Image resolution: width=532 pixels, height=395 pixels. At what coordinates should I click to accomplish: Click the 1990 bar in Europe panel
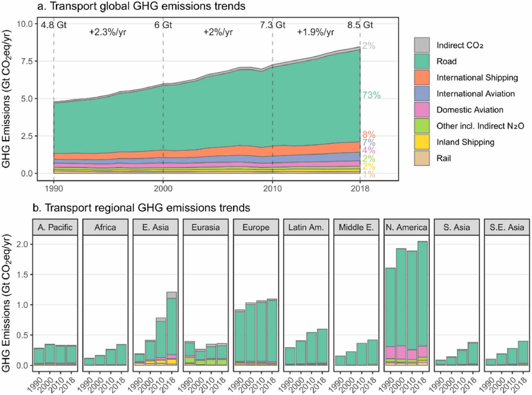[x=240, y=338]
